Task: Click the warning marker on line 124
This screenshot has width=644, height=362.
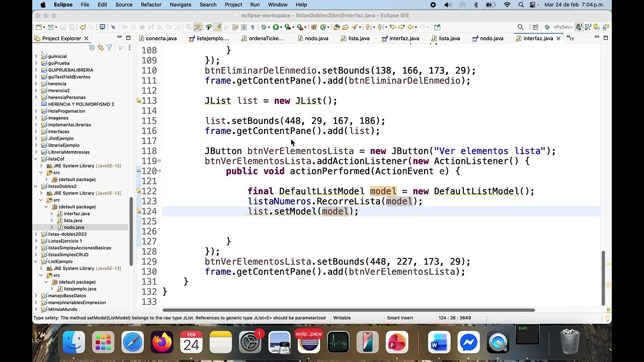Action: [x=139, y=211]
